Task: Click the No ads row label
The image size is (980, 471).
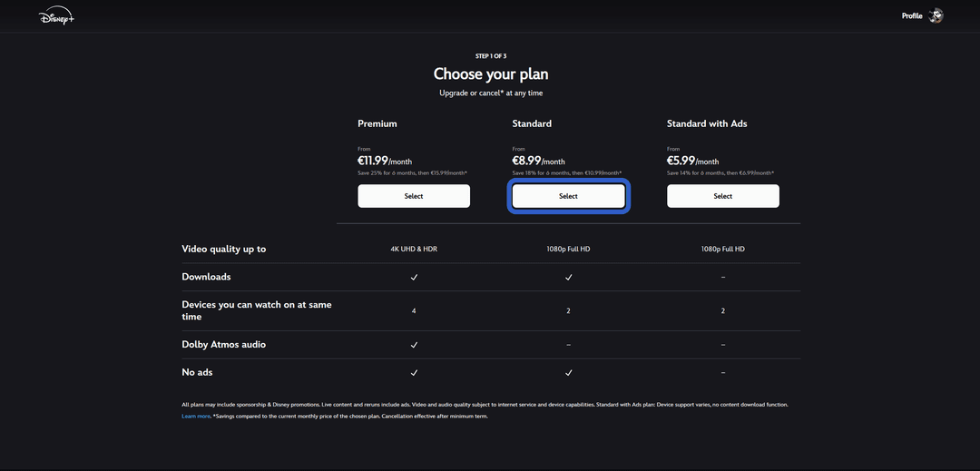Action: (x=198, y=372)
